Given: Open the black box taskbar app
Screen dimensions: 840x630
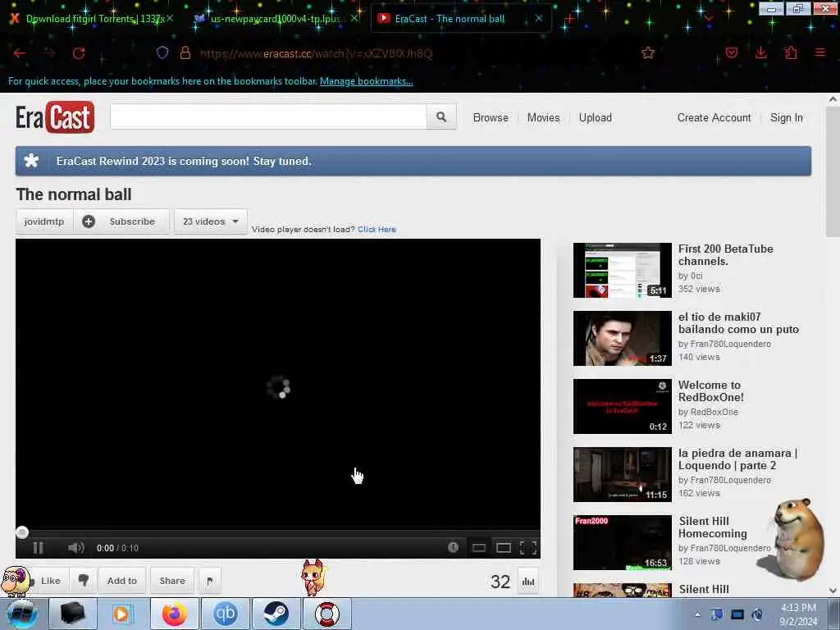Looking at the screenshot, I should pyautogui.click(x=73, y=614).
